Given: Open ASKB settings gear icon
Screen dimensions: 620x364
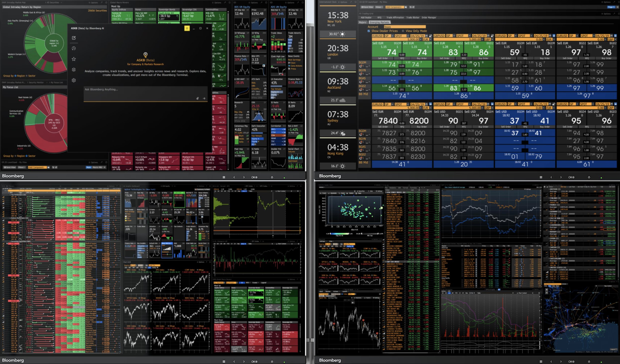Looking at the screenshot, I should (x=74, y=80).
